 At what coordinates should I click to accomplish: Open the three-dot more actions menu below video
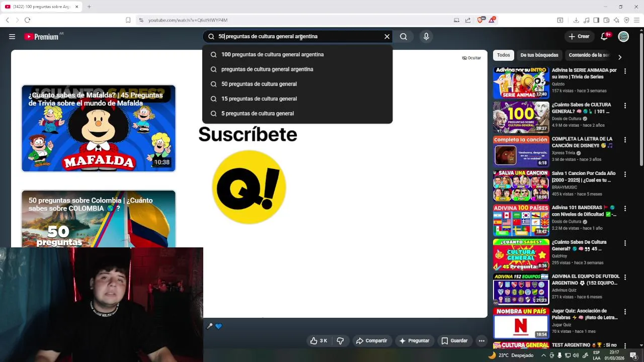pyautogui.click(x=481, y=341)
